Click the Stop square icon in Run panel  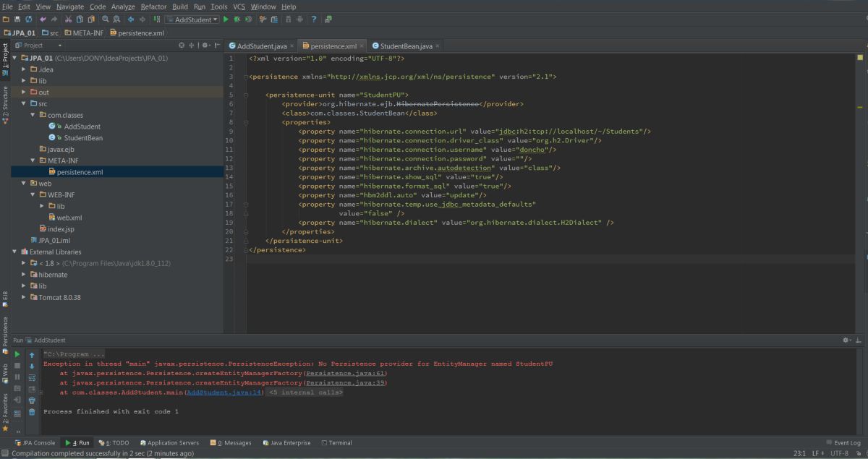pyautogui.click(x=17, y=366)
